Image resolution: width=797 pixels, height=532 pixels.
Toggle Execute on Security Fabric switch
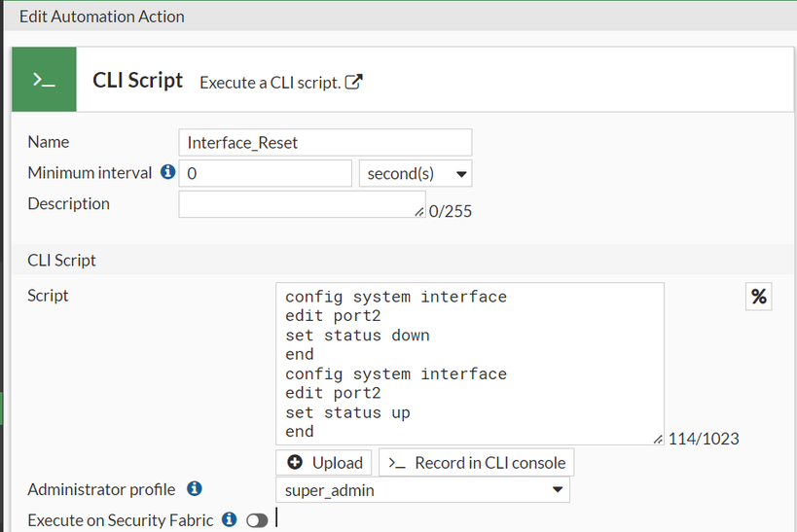tap(257, 520)
